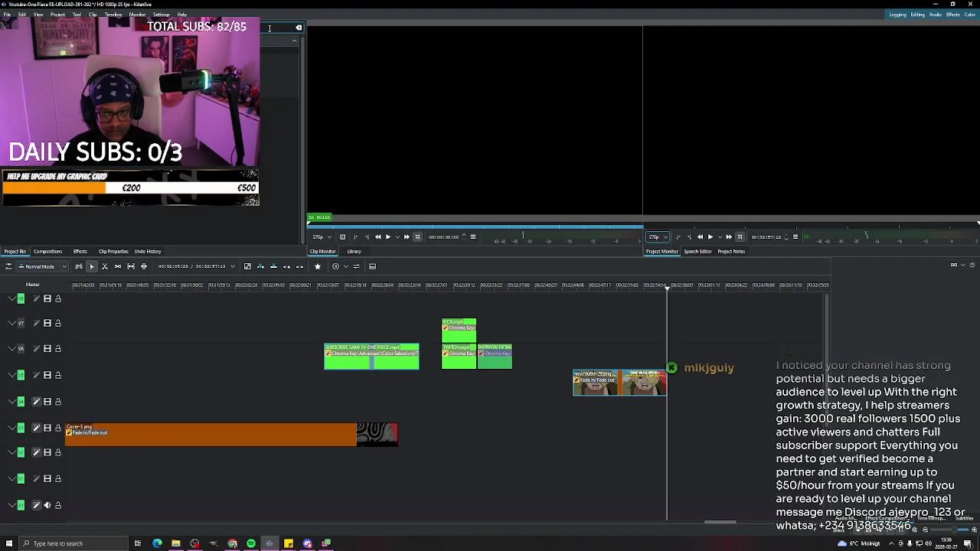Toggle effects on track V4
Image resolution: width=980 pixels, height=551 pixels.
coord(36,401)
